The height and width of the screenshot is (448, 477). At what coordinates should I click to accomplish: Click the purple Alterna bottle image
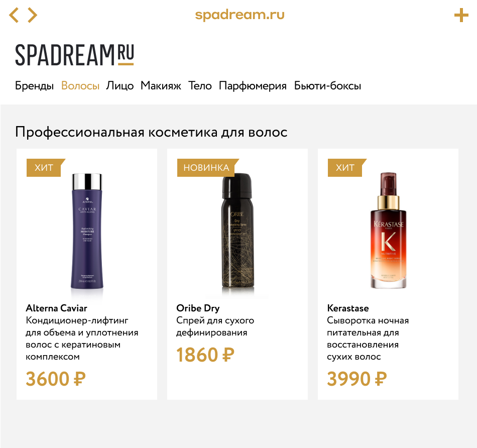point(87,232)
